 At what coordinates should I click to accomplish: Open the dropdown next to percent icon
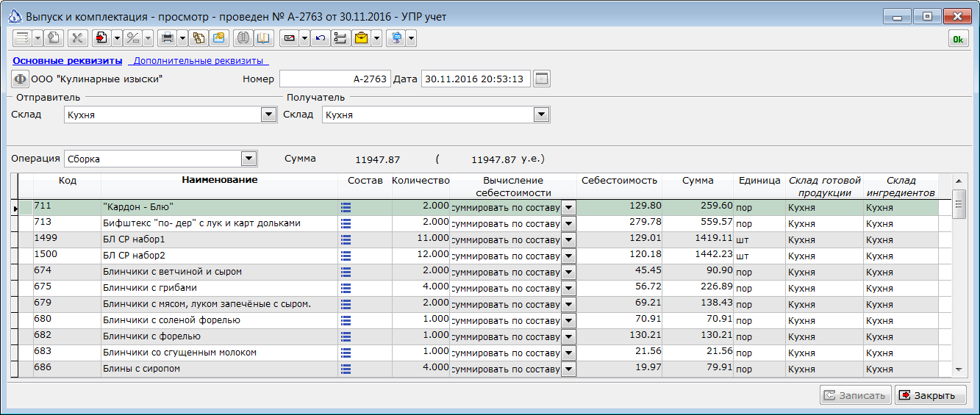click(149, 38)
